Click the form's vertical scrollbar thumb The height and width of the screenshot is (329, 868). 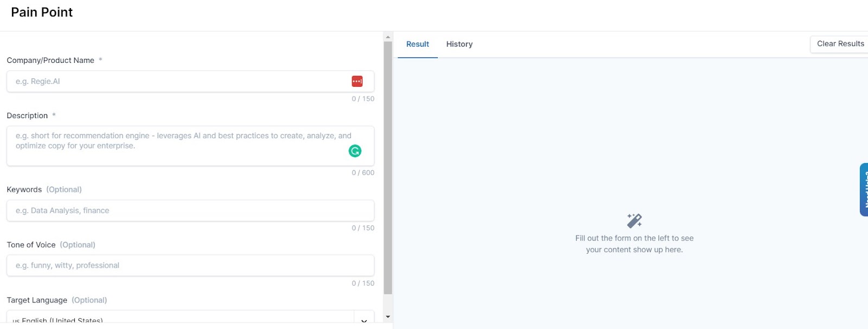(x=387, y=168)
